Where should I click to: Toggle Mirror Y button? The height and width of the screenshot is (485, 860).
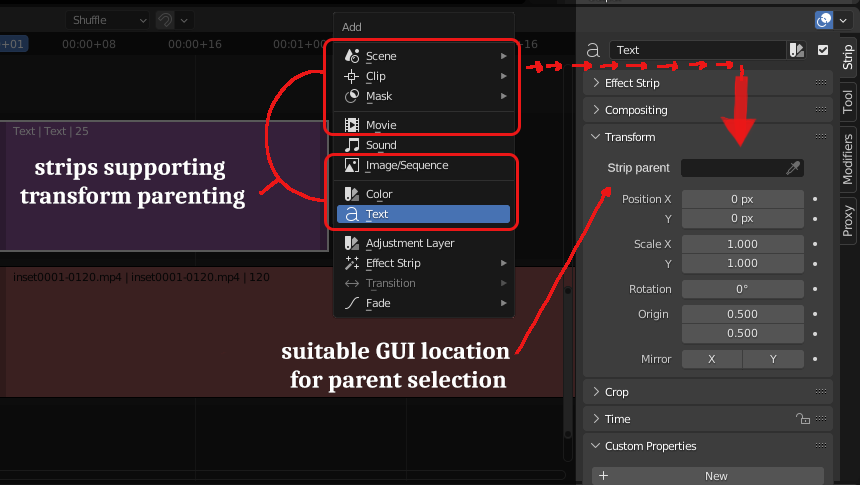pyautogui.click(x=773, y=359)
